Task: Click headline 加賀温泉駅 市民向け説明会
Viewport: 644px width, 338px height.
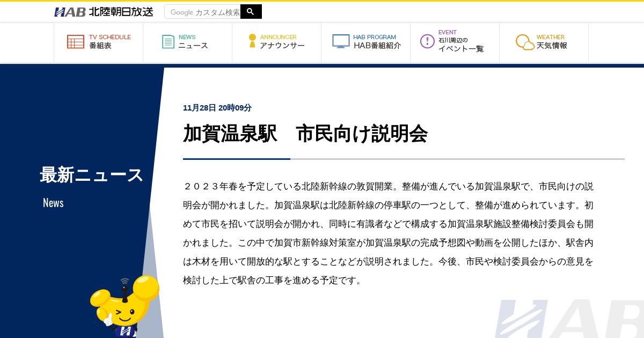Action: pyautogui.click(x=305, y=134)
